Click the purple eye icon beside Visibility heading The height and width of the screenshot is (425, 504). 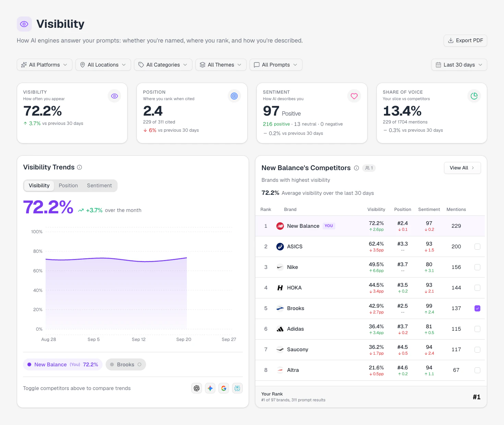coord(24,24)
